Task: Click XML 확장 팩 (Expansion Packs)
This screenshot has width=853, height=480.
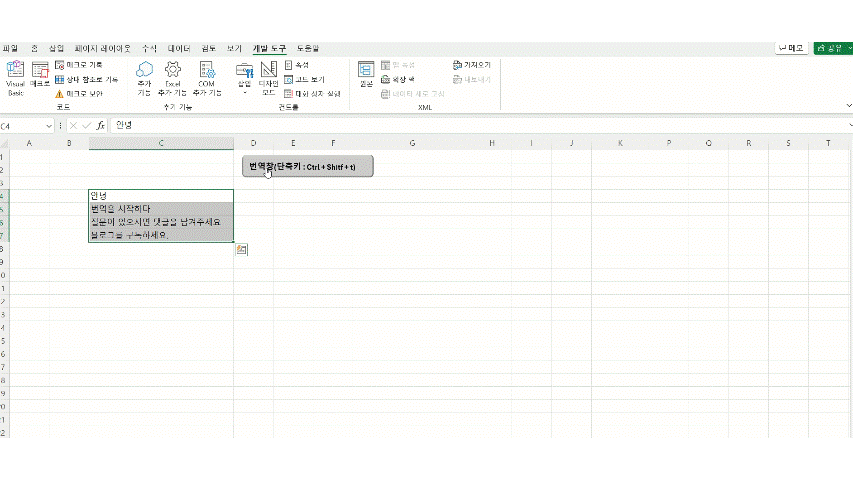Action: pyautogui.click(x=398, y=79)
